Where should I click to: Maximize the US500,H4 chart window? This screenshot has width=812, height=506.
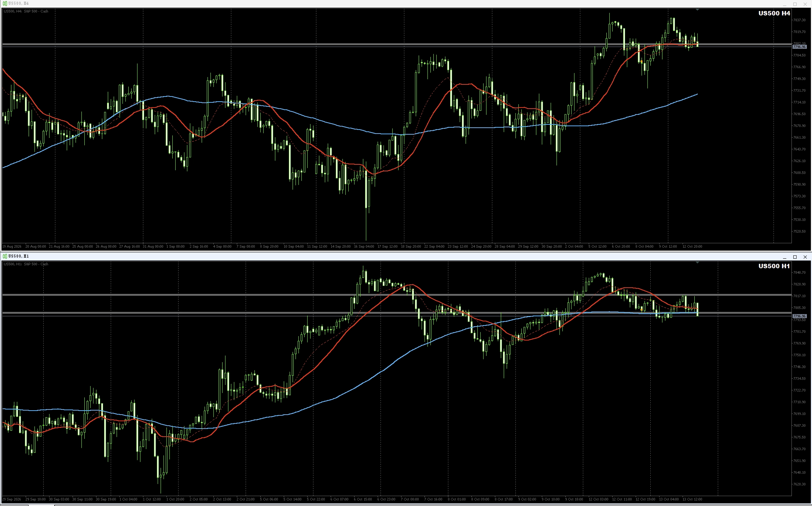tap(795, 4)
